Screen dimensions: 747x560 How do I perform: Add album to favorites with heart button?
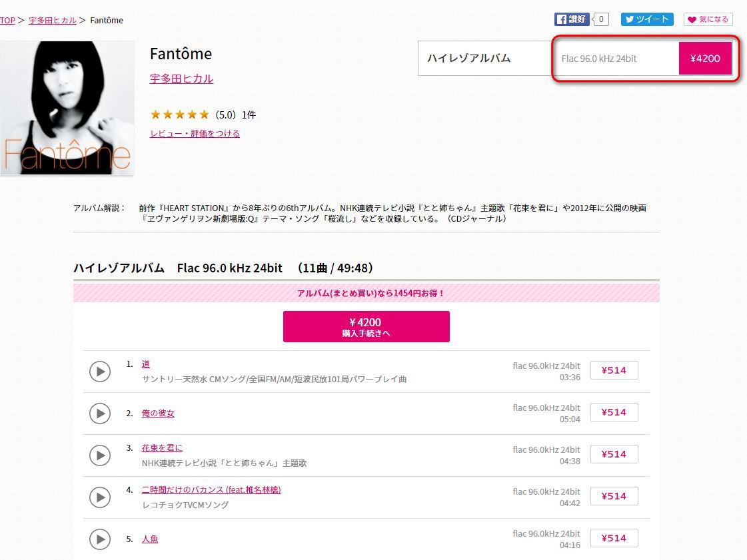point(708,19)
